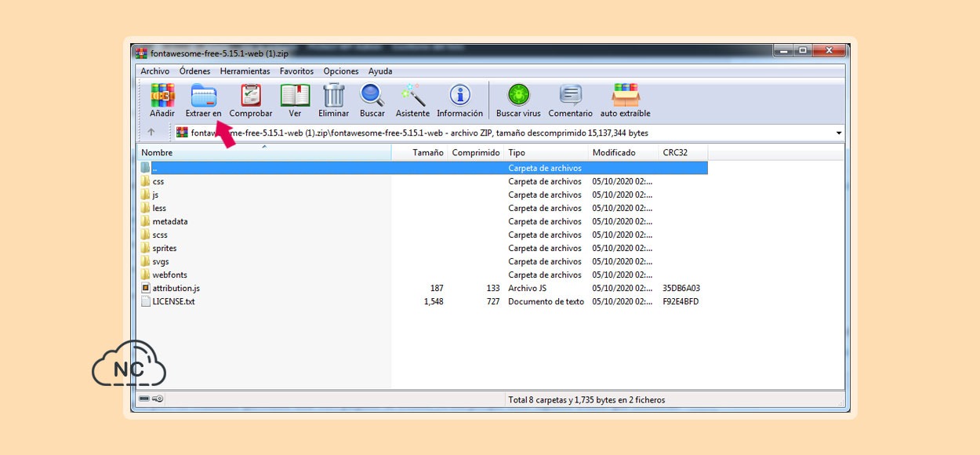Click the scss folder icon
980x455 pixels.
point(146,235)
